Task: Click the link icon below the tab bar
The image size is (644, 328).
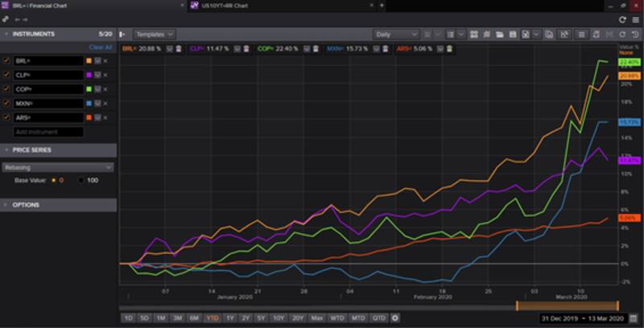Action: point(6,19)
